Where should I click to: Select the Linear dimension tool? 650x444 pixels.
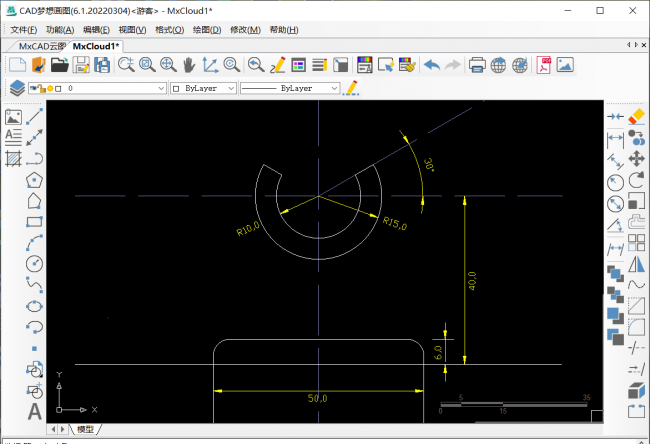615,141
